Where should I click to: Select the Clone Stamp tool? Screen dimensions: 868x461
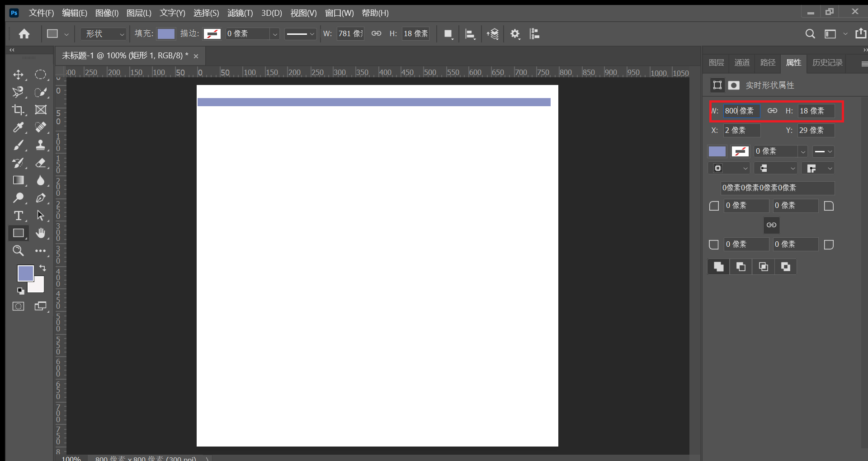(x=41, y=145)
